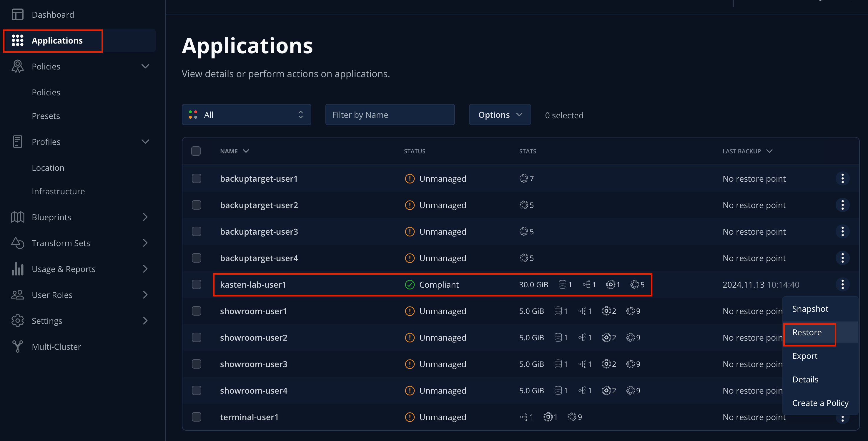Click colored dots icon in All filter
Viewport: 868px width, 441px height.
coord(193,115)
